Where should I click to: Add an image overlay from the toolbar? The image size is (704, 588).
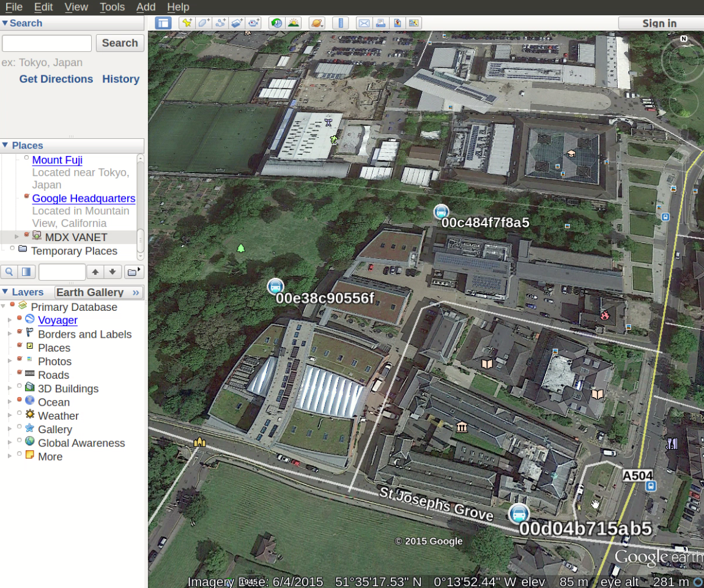(x=237, y=23)
